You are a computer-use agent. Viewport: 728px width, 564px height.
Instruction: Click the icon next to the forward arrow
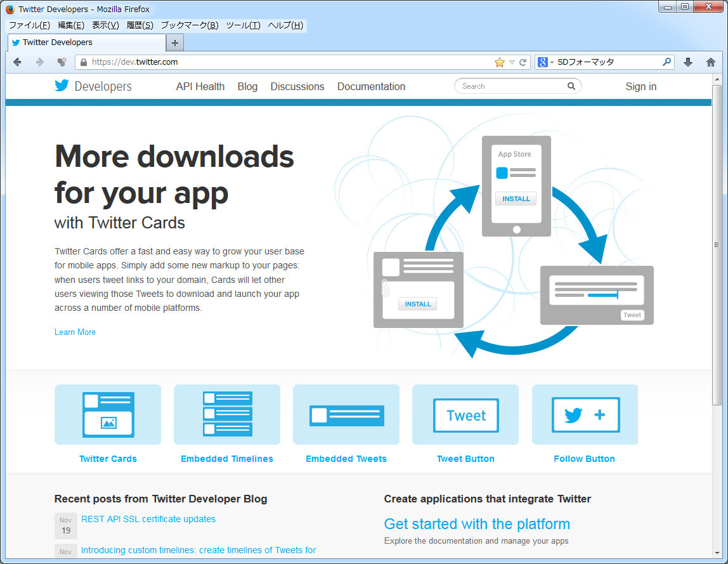[62, 62]
